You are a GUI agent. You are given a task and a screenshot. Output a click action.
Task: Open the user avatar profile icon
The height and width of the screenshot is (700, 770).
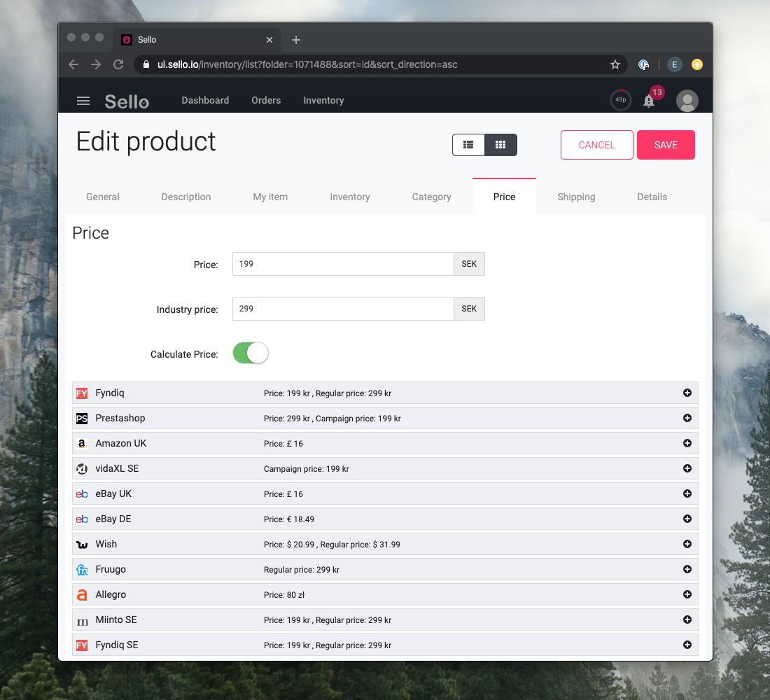tap(687, 101)
